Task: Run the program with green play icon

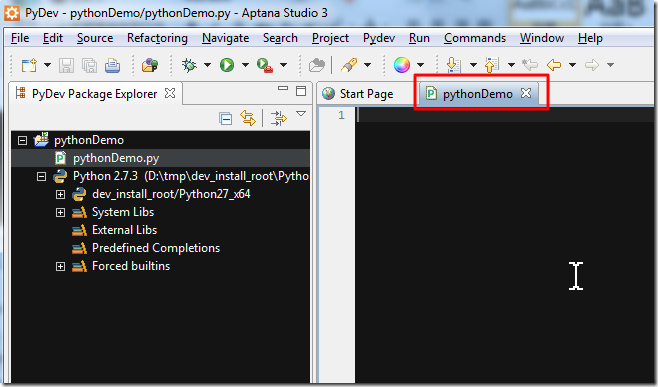Action: [x=227, y=65]
